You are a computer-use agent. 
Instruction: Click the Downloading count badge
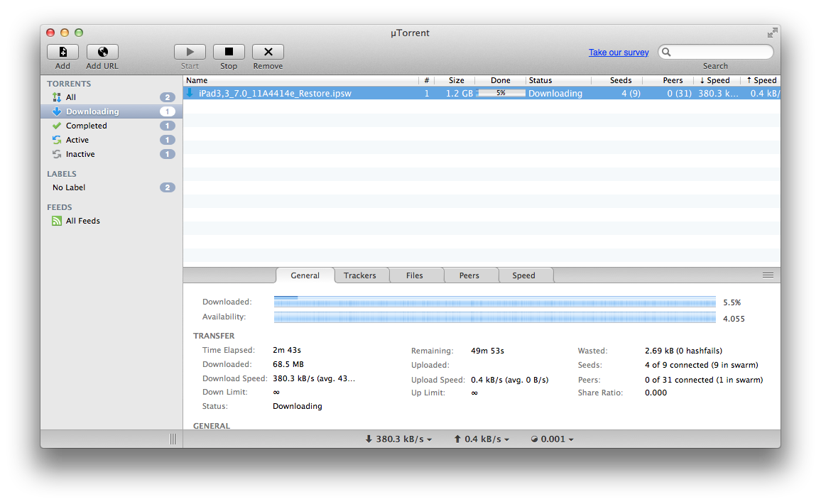click(x=168, y=111)
